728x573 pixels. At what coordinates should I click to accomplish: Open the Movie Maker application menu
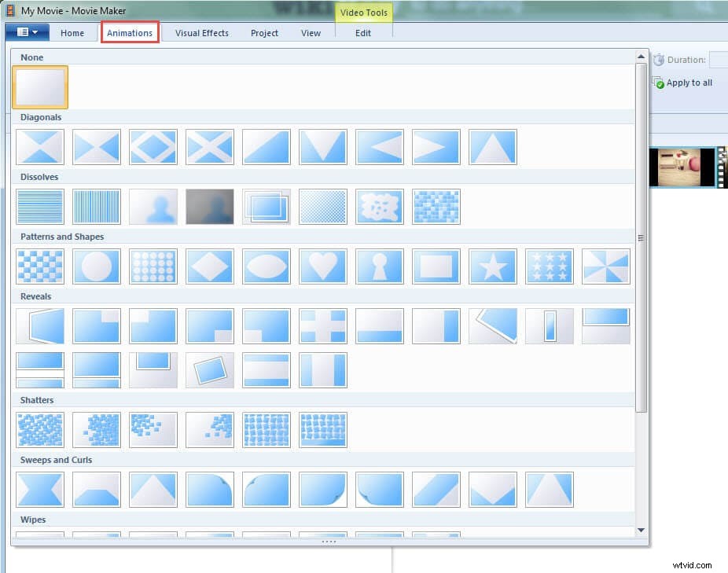pos(26,32)
